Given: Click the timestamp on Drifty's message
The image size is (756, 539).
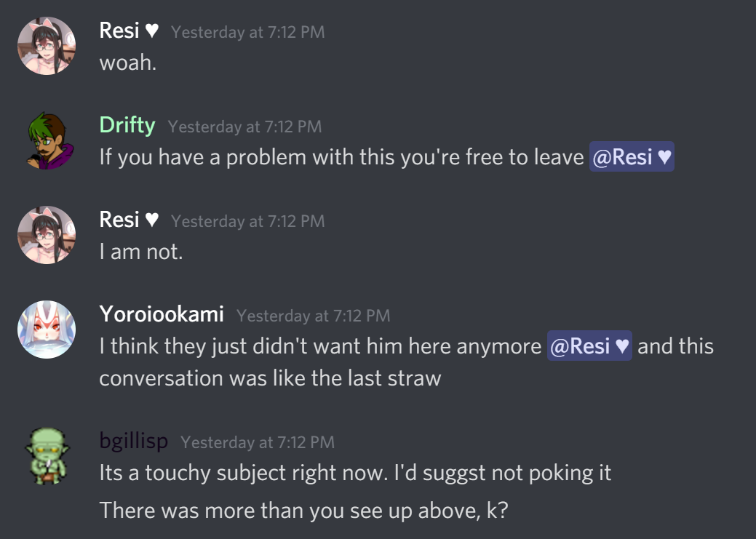Looking at the screenshot, I should pos(244,127).
